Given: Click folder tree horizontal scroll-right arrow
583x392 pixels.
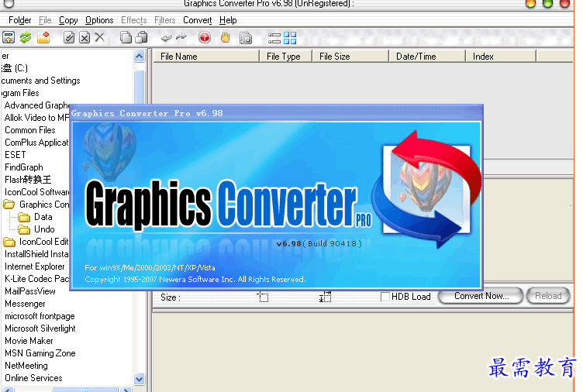Looking at the screenshot, I should [126, 390].
